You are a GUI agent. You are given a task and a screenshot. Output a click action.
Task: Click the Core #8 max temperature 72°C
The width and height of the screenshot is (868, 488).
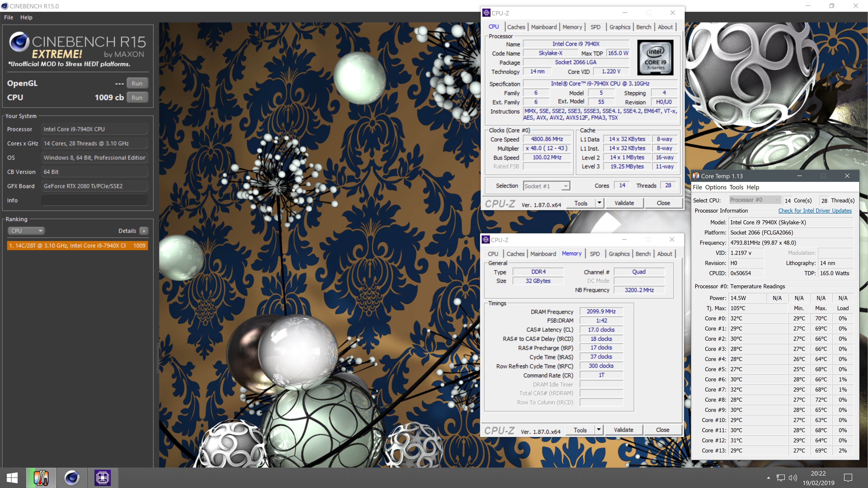[x=821, y=400]
